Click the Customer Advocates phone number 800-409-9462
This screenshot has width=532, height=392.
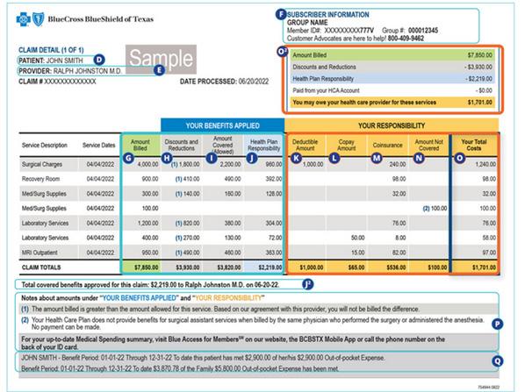(x=406, y=39)
